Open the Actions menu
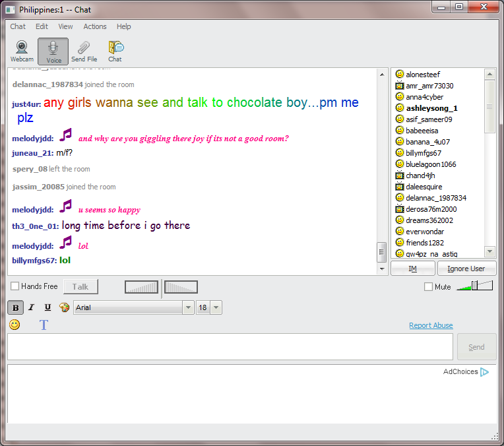The width and height of the screenshot is (504, 446). (x=95, y=26)
